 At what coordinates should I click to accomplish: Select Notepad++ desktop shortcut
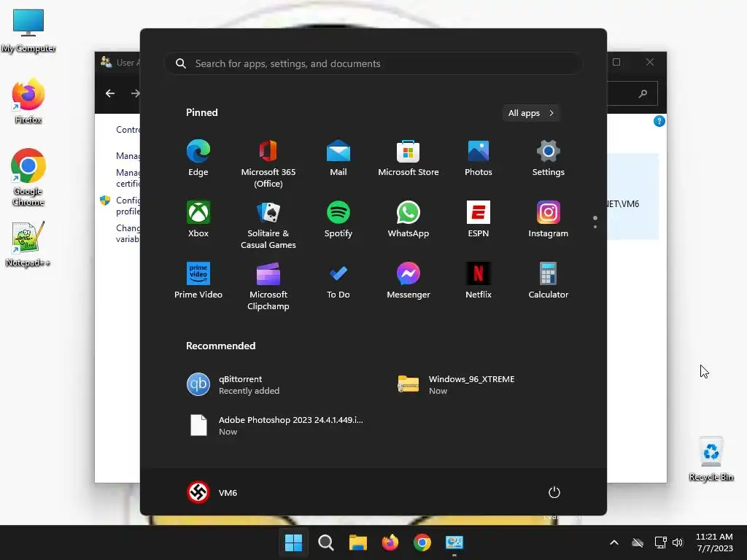point(28,244)
